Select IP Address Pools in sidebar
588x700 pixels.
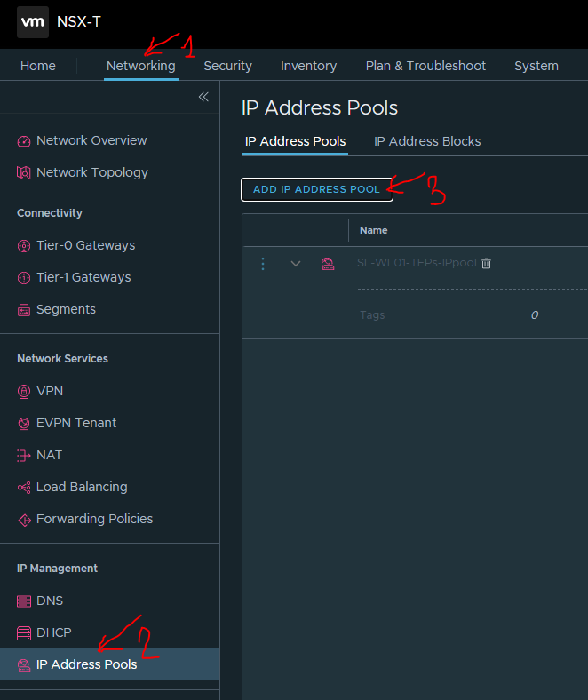click(x=109, y=664)
